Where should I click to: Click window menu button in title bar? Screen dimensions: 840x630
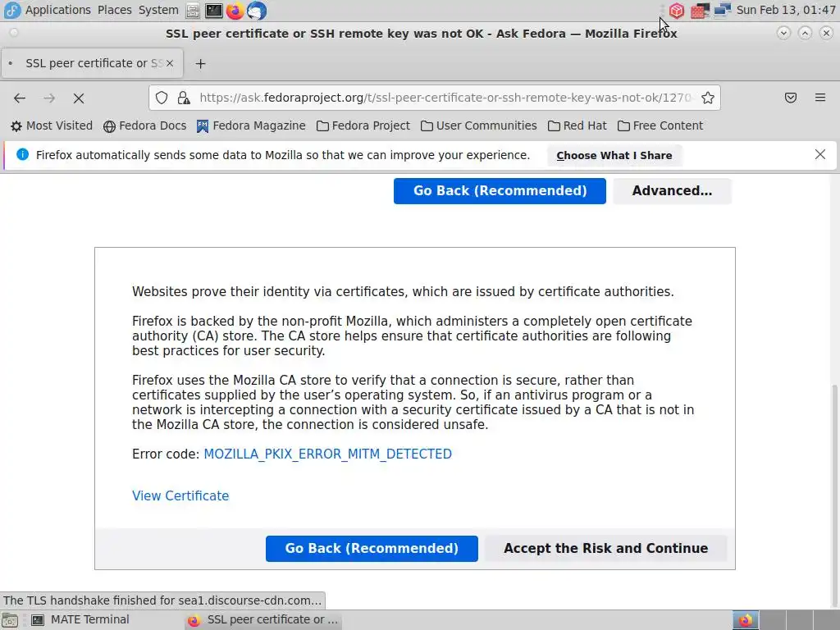tap(14, 33)
